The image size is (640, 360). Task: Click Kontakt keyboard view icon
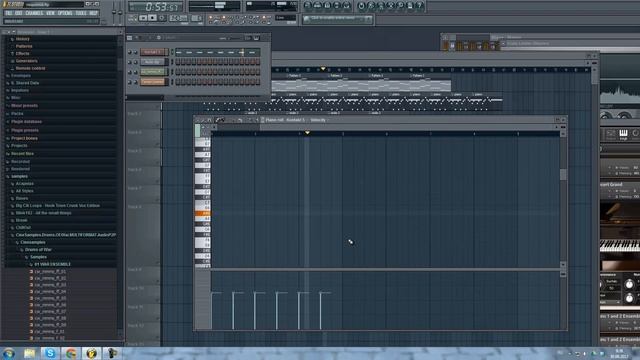[623, 134]
